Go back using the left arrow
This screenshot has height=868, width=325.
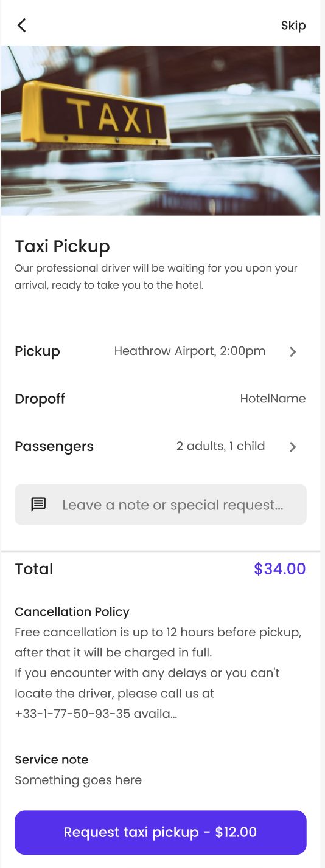22,25
